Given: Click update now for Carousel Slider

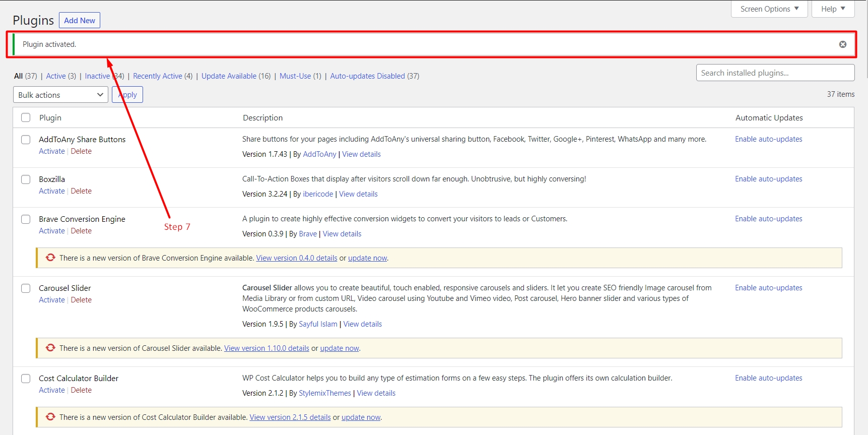Looking at the screenshot, I should tap(340, 348).
